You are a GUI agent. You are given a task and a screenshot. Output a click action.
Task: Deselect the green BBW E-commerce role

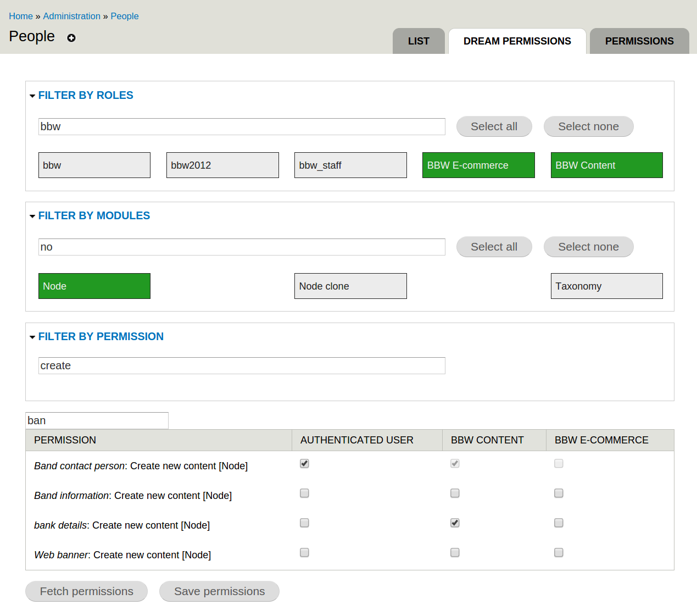point(478,165)
